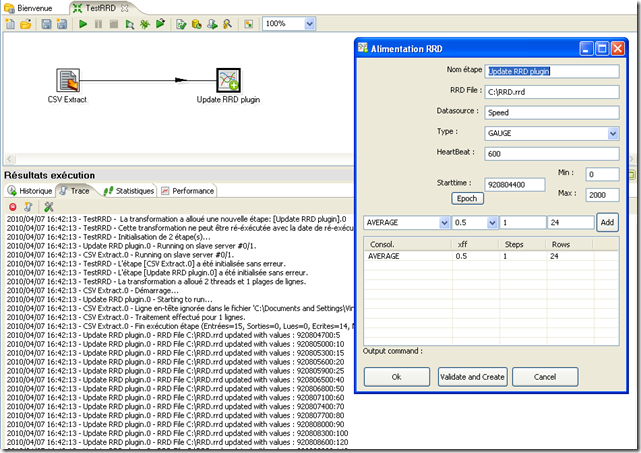Show or hide the execution results pane
Image resolution: width=641 pixels, height=453 pixels.
click(x=249, y=24)
